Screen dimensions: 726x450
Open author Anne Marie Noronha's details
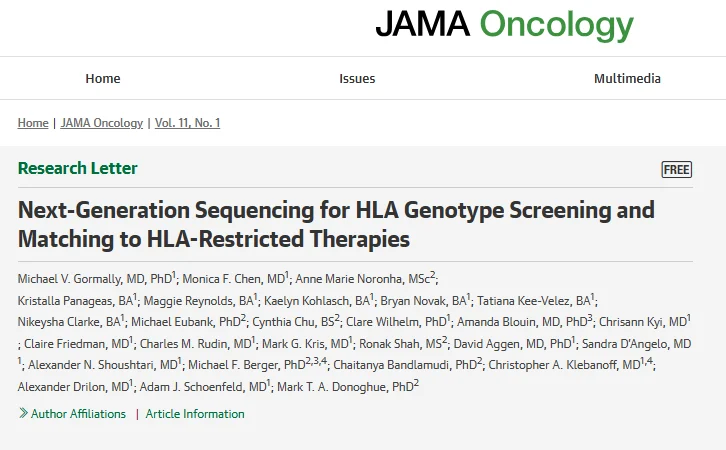(356, 277)
